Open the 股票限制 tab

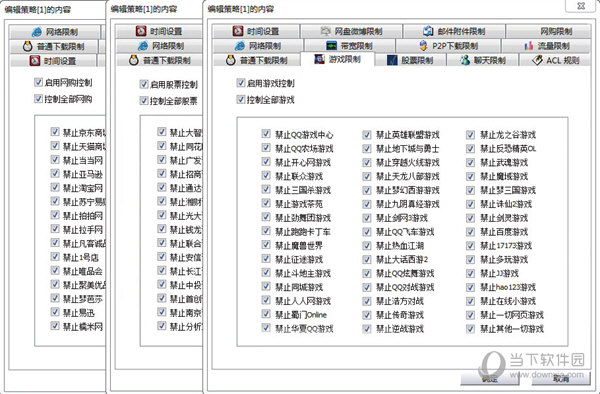point(410,60)
